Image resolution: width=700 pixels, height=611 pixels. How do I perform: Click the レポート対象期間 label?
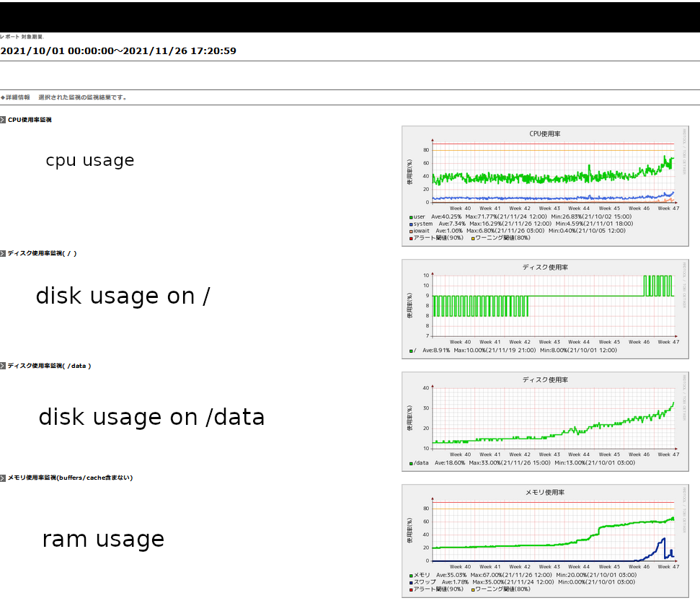click(22, 37)
